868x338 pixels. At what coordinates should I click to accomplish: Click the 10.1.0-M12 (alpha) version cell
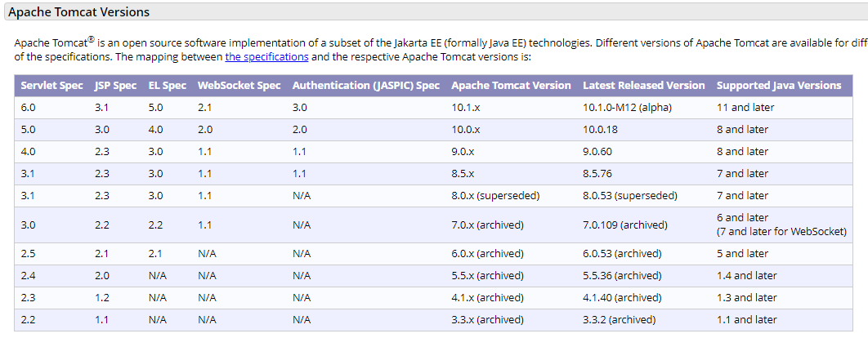pyautogui.click(x=627, y=107)
